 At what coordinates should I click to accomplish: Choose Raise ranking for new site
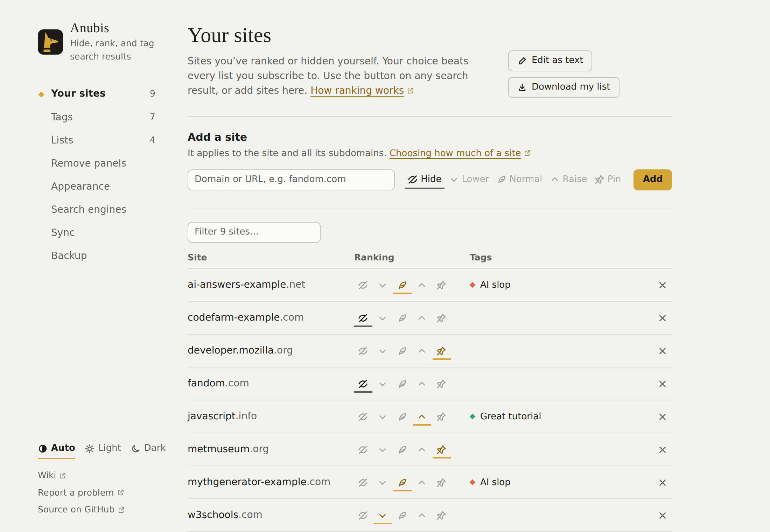(569, 179)
